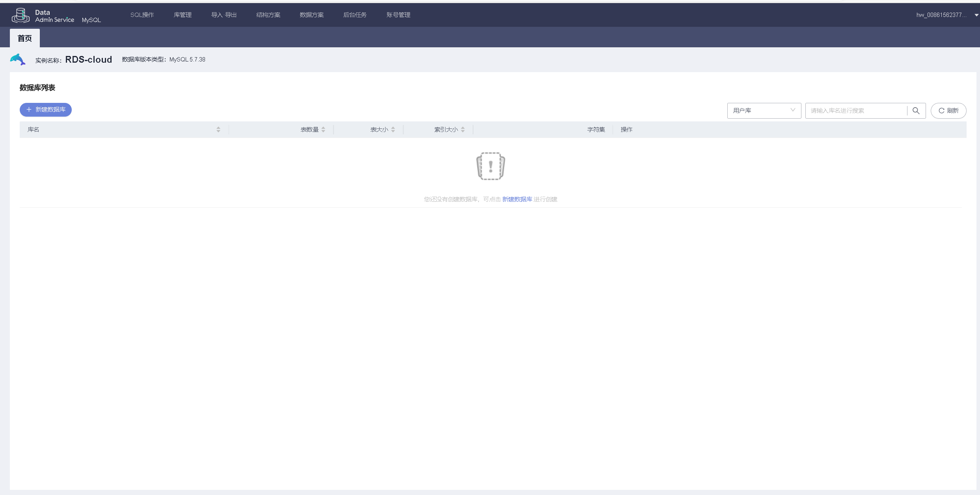Open the 库管理 menu
This screenshot has height=495, width=980.
click(x=183, y=15)
